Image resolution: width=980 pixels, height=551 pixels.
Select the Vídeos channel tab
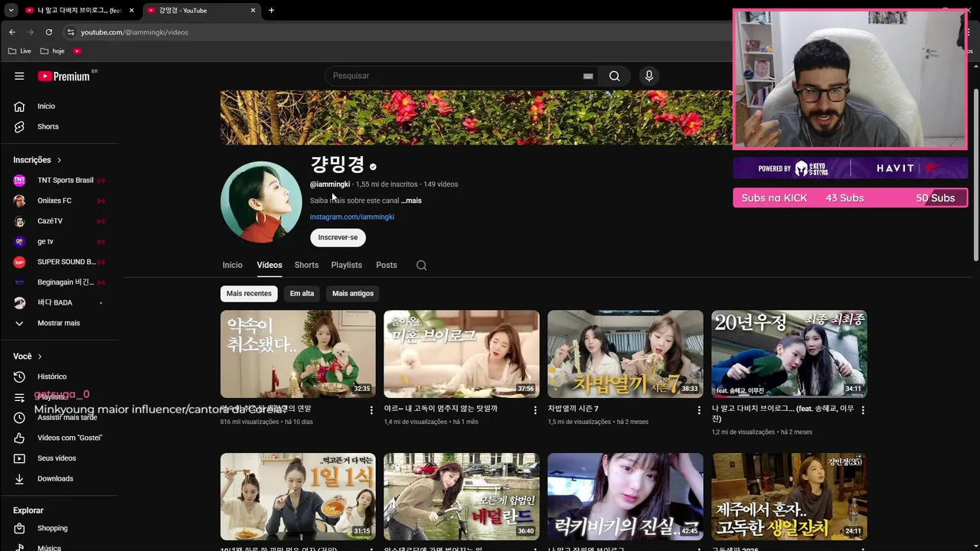pyautogui.click(x=269, y=265)
